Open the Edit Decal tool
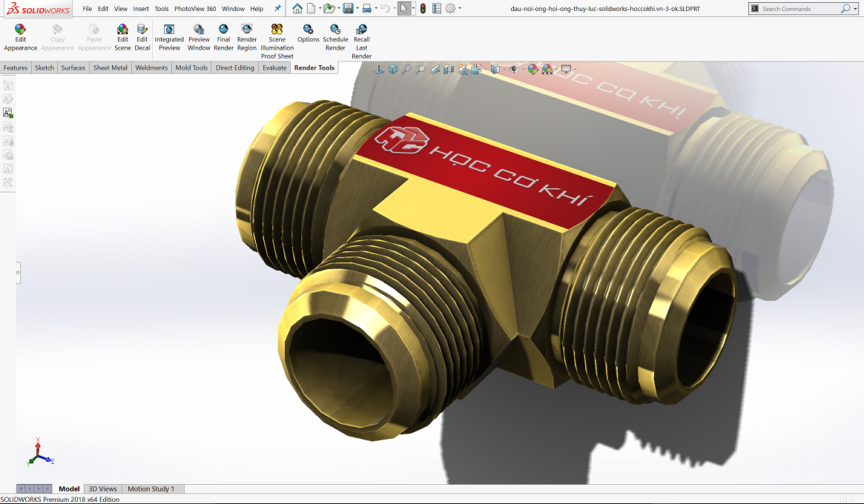Viewport: 864px width, 504px height. [x=142, y=38]
